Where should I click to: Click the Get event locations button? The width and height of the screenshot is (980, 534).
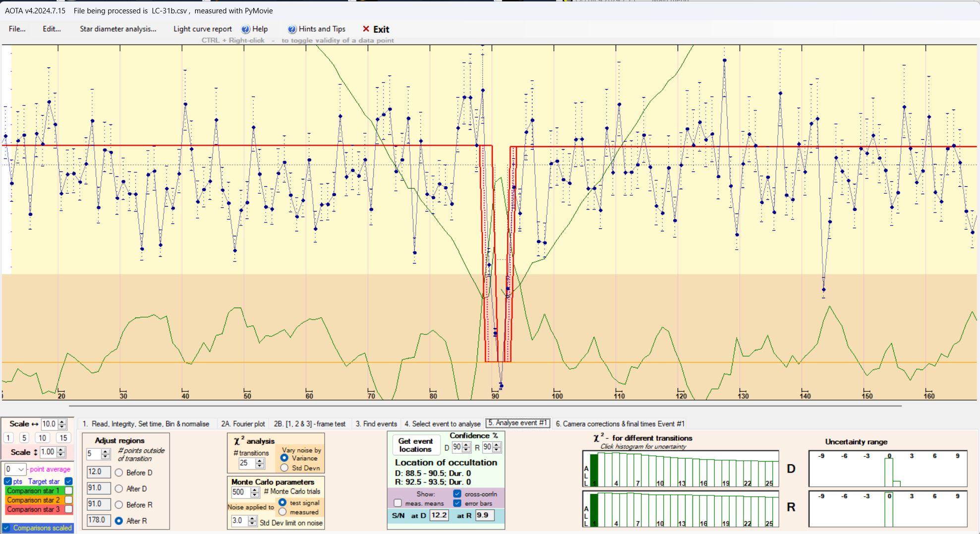[415, 445]
